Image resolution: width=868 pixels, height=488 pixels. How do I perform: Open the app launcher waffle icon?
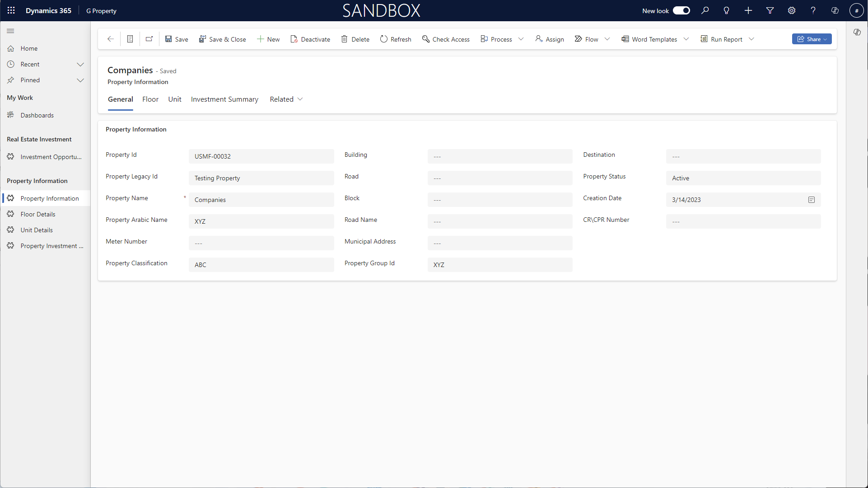click(x=11, y=10)
